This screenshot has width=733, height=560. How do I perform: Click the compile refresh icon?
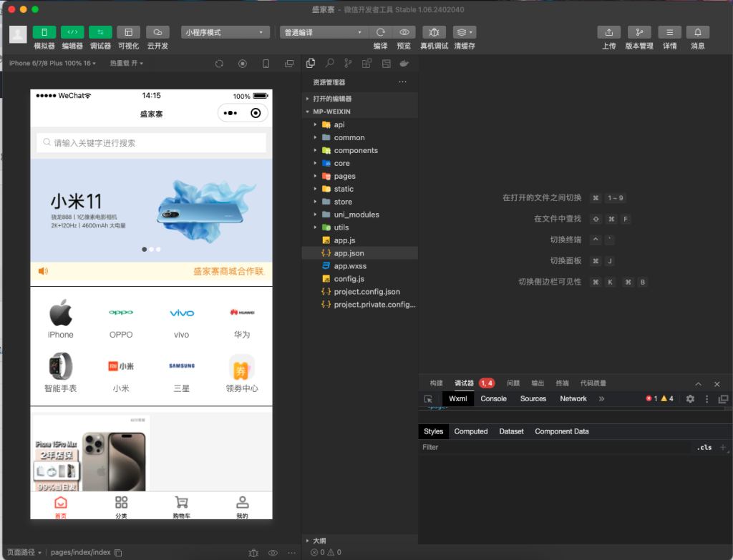[381, 32]
